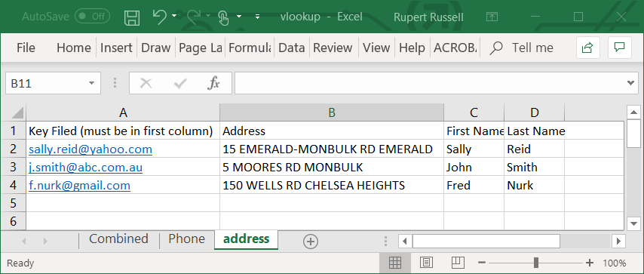Open the Page Layout ribbon tab
The width and height of the screenshot is (644, 274).
200,48
